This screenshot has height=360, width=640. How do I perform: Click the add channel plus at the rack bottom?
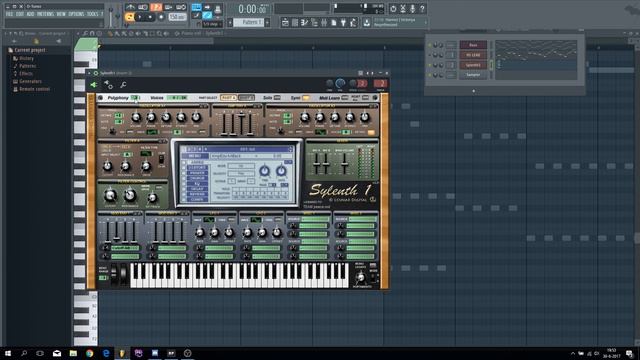tap(473, 91)
